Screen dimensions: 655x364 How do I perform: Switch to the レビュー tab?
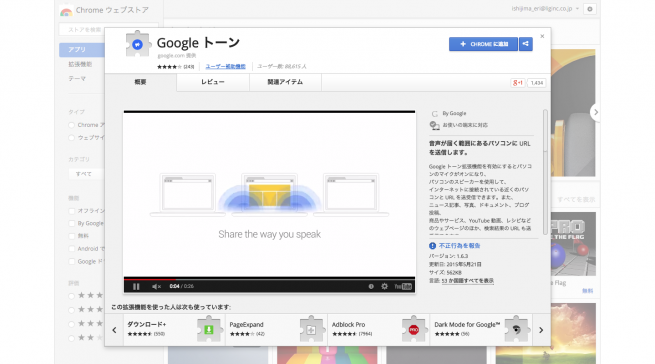213,82
